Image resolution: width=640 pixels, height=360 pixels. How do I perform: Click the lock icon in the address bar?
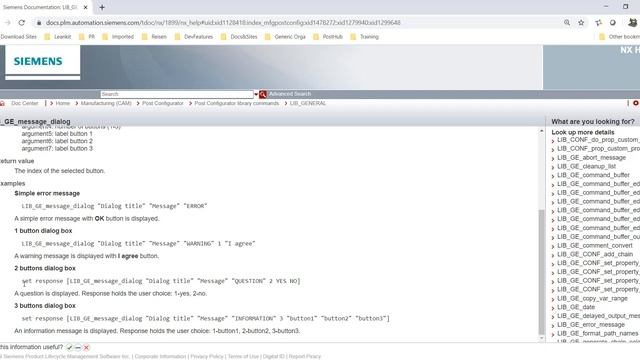point(39,23)
